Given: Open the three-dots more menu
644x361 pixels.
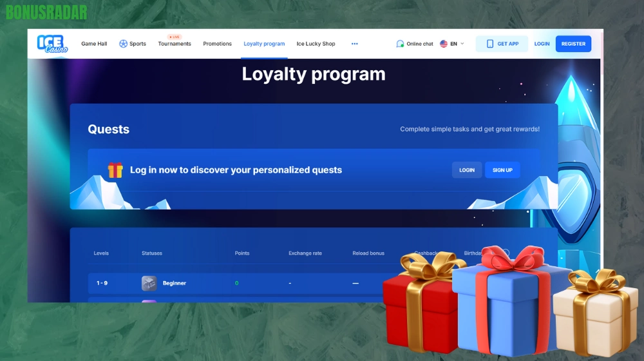Looking at the screenshot, I should tap(354, 44).
